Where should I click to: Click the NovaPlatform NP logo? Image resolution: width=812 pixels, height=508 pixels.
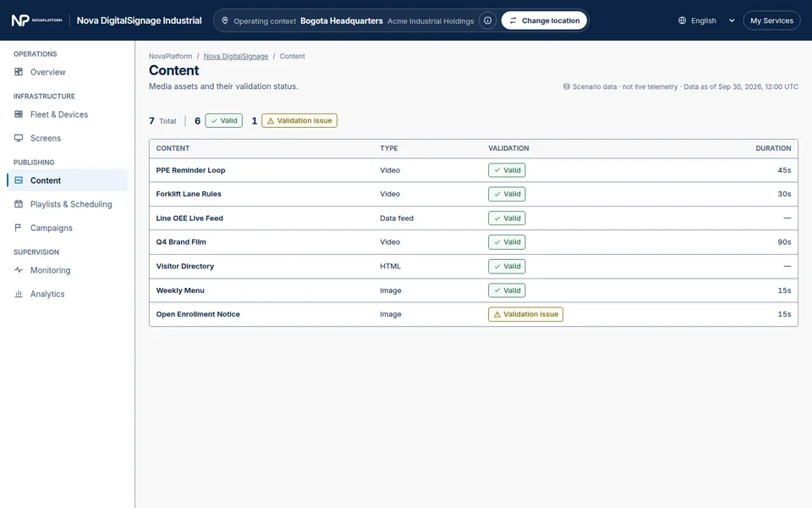[x=36, y=20]
